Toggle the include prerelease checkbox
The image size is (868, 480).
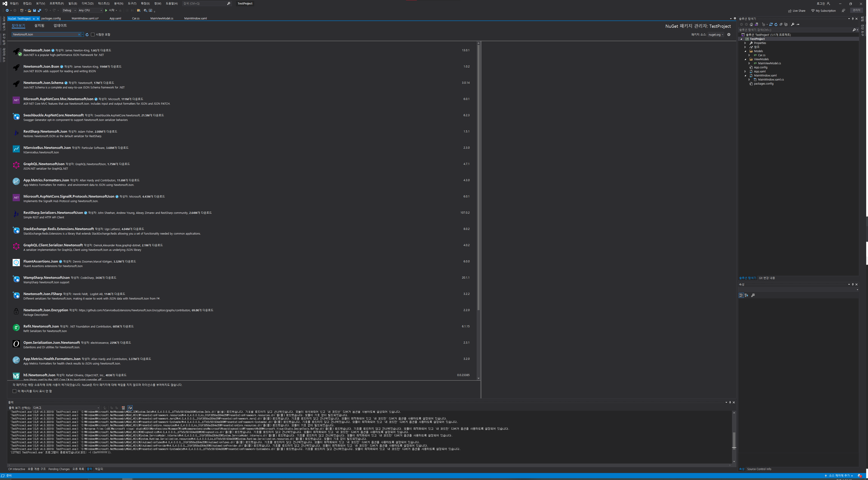click(93, 34)
